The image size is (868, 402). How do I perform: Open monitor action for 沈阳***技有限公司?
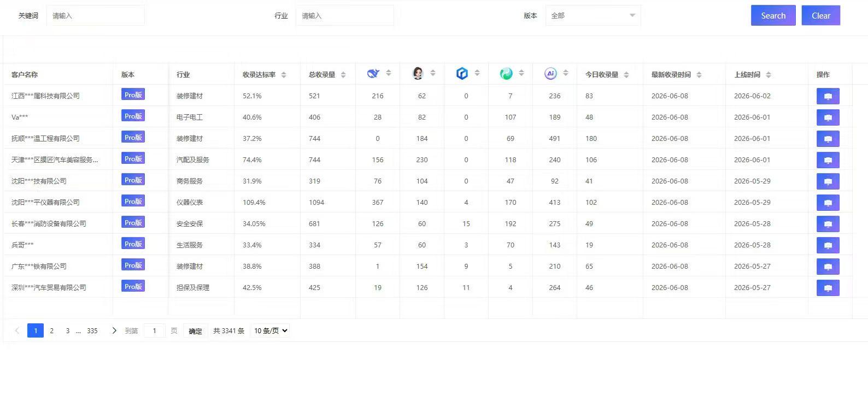coord(828,181)
